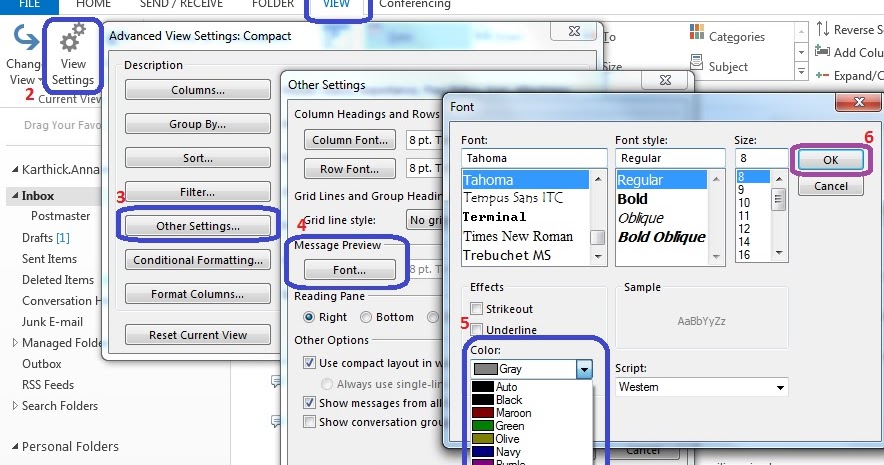Collapse the Karthick.Anna account node
The height and width of the screenshot is (465, 884).
[x=15, y=170]
